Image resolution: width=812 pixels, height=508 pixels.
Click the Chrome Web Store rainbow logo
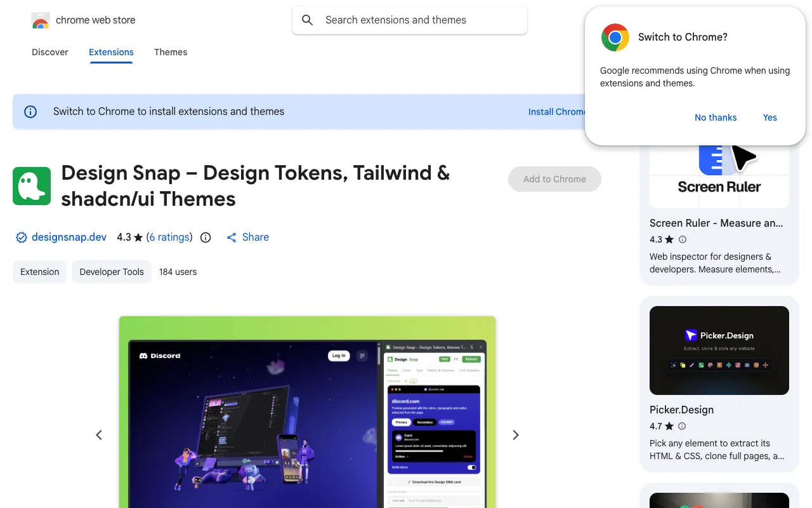tap(41, 20)
